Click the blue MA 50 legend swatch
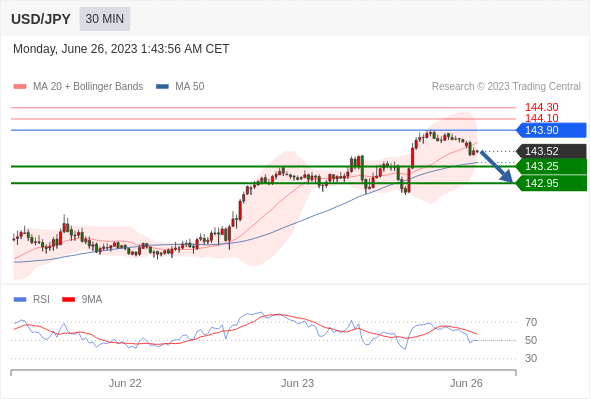 coord(162,87)
